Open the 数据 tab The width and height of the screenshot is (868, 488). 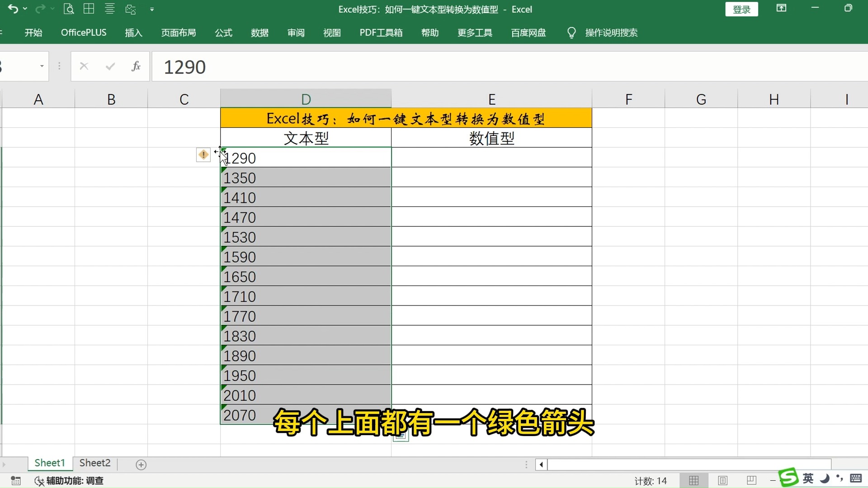pyautogui.click(x=259, y=33)
